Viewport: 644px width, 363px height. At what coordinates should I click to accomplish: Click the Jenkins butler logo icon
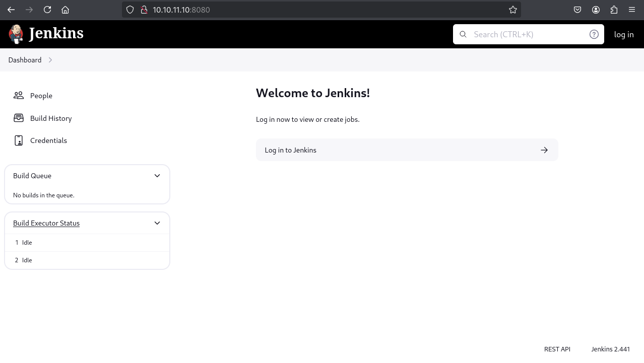click(16, 34)
